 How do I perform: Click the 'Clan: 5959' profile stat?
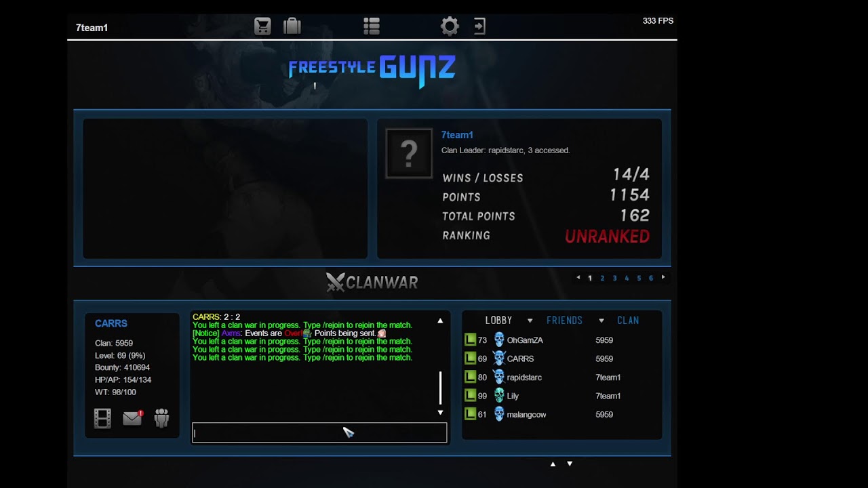pos(114,343)
